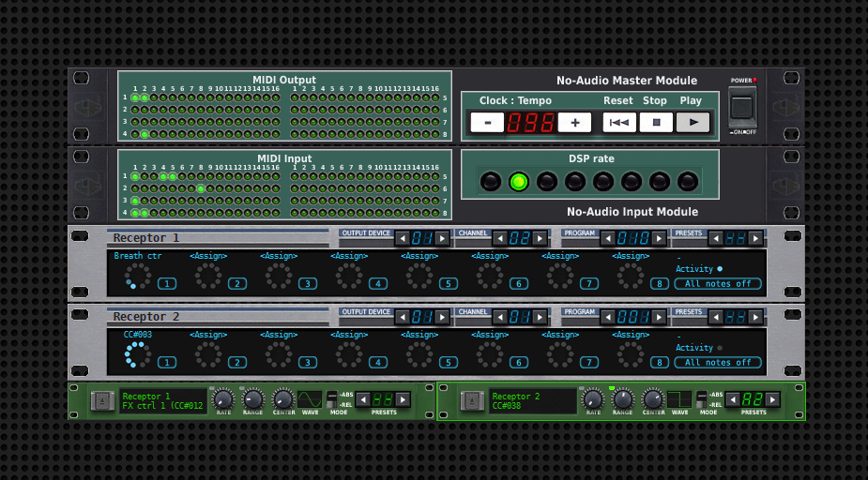This screenshot has width=868, height=480.
Task: Click Receptor 1 All notes off button
Action: [x=718, y=284]
